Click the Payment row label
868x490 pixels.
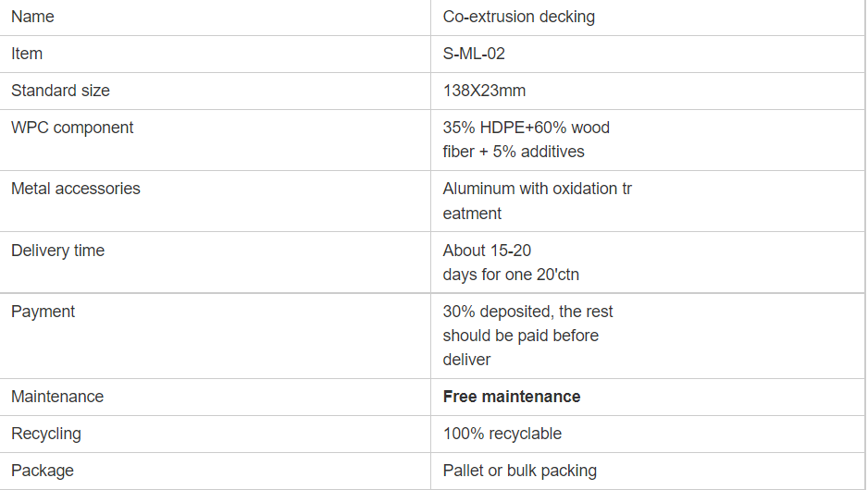(43, 312)
